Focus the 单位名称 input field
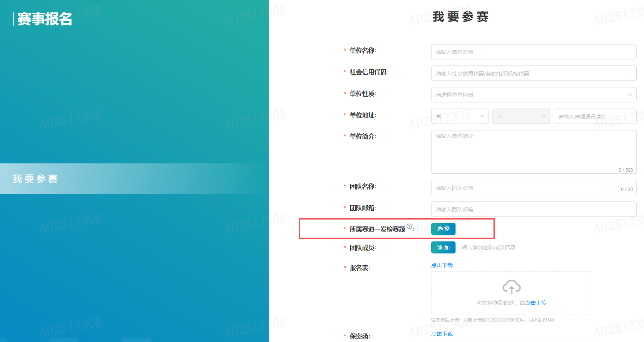 click(534, 52)
